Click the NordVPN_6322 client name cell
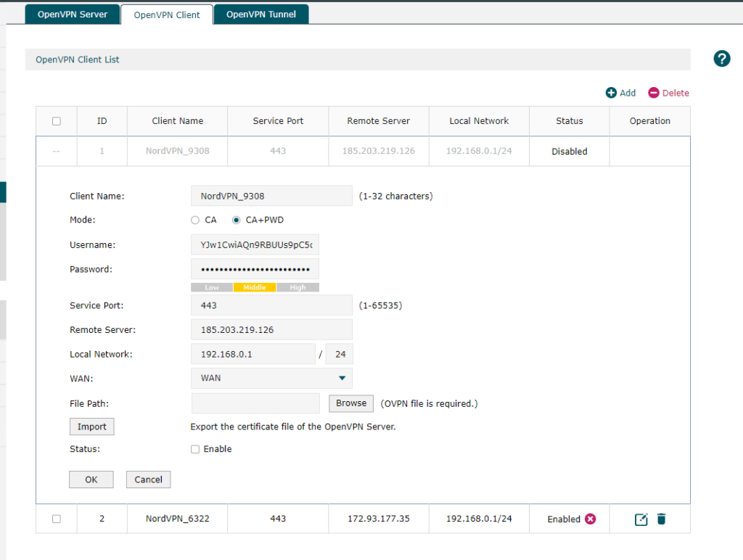The image size is (743, 560). point(177,519)
